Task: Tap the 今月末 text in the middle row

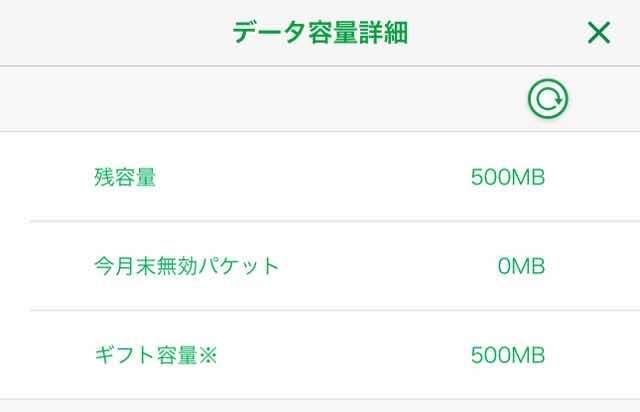Action: pos(125,267)
